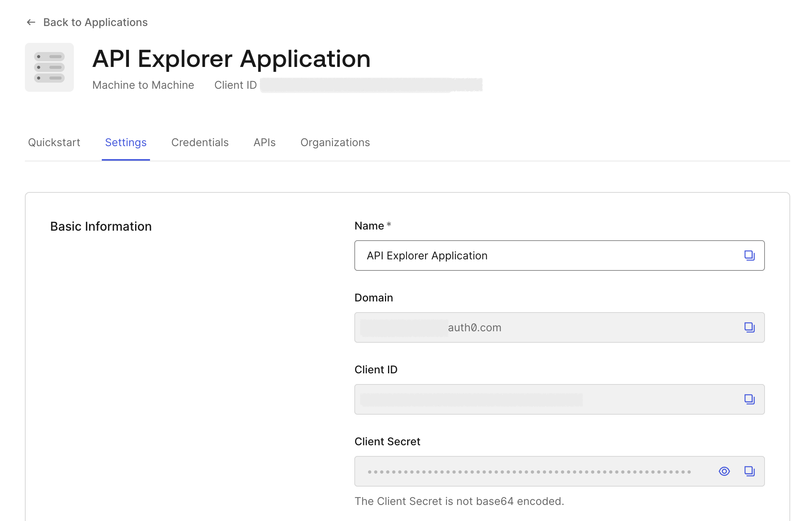
Task: Copy the Client Secret value
Action: pos(749,471)
